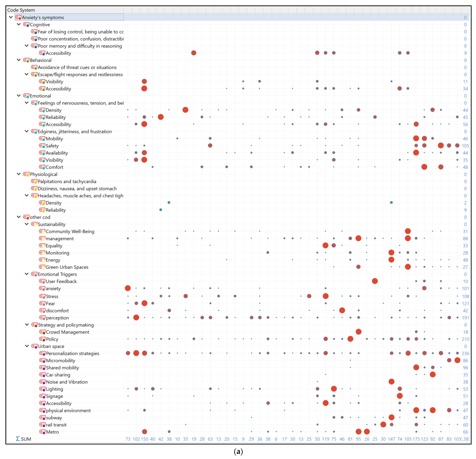This screenshot has height=459, width=476.
Task: Click the code icon beside Crowd Management
Action: [42, 332]
